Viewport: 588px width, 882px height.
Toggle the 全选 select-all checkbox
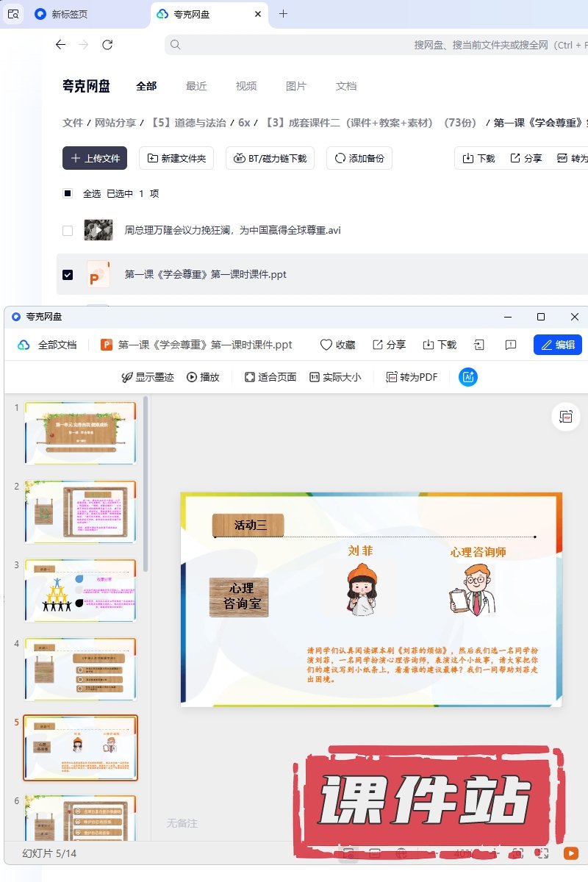coord(68,193)
